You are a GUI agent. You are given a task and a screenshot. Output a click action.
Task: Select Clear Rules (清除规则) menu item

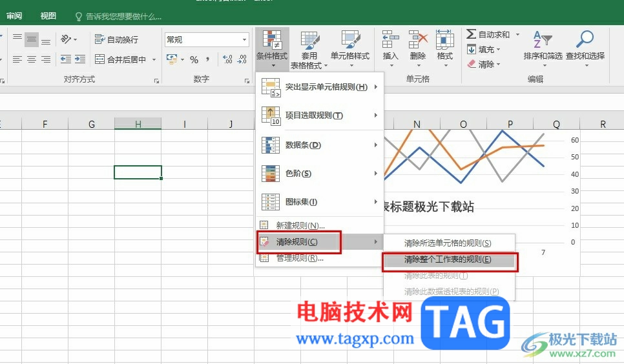[x=320, y=242]
